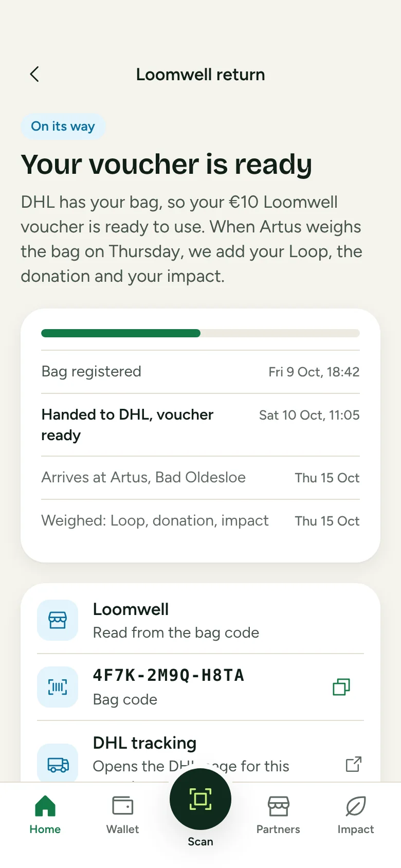Screen dimensions: 401x868
Task: Tap the Loomwell shop icon
Action: [x=58, y=620]
